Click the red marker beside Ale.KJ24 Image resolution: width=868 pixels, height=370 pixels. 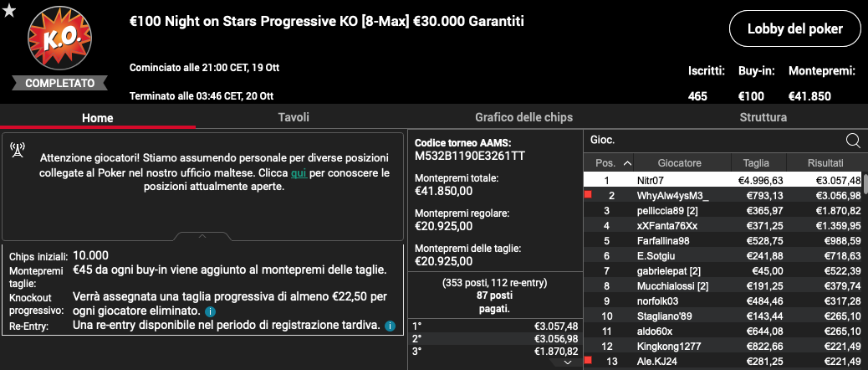click(x=588, y=361)
